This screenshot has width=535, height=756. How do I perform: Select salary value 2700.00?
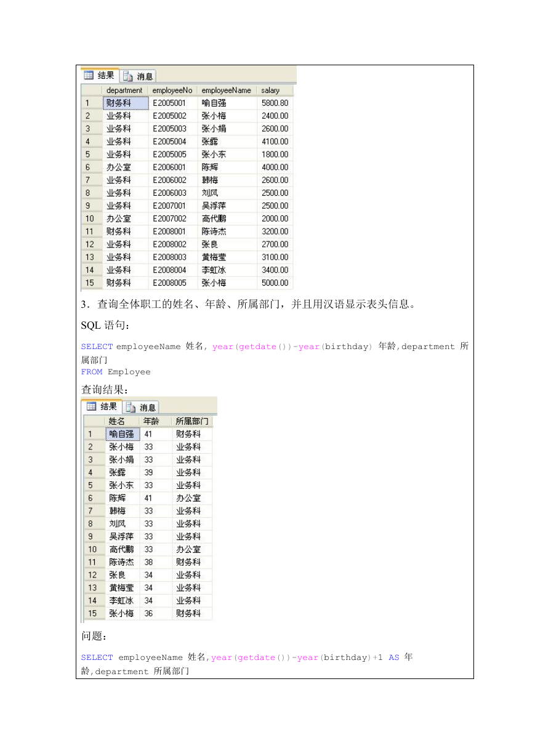275,244
